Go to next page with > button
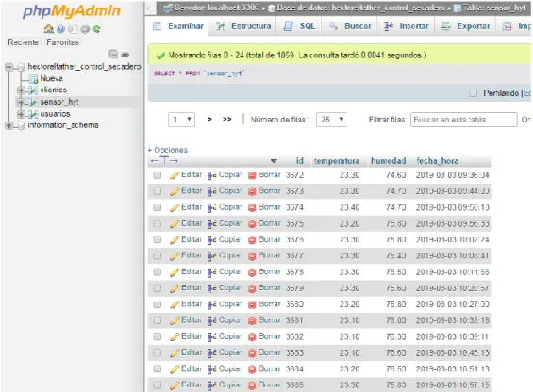 210,120
